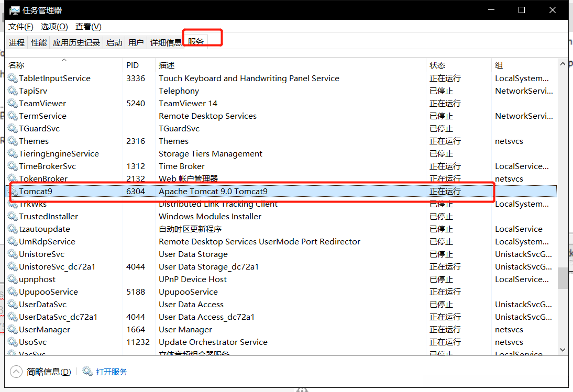
Task: Click the gear icon beside upnphost
Action: 13,279
